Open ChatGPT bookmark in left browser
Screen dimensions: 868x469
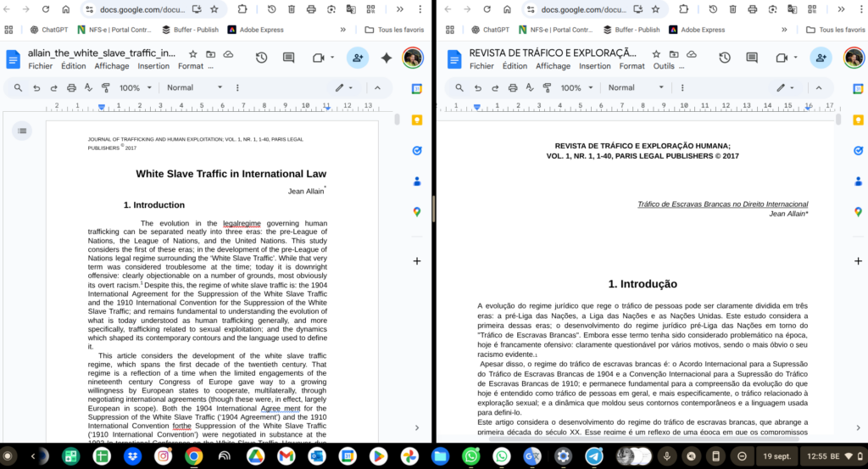48,30
